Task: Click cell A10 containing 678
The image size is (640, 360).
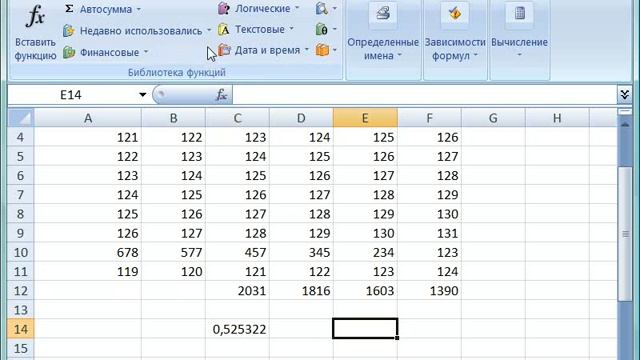Action: point(88,252)
